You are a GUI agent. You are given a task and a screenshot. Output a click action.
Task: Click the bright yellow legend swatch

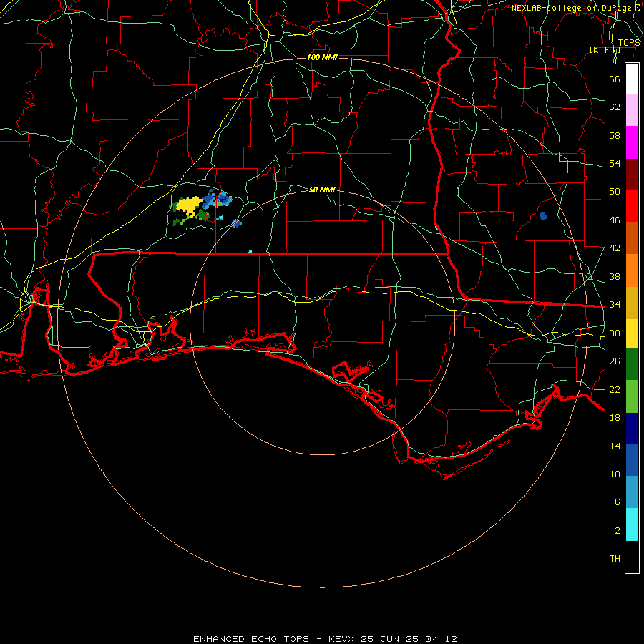point(632,333)
